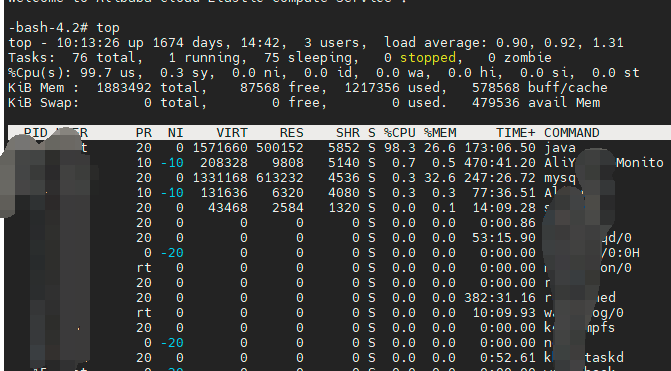
Task: Click the %CPU column header
Action: tap(399, 133)
